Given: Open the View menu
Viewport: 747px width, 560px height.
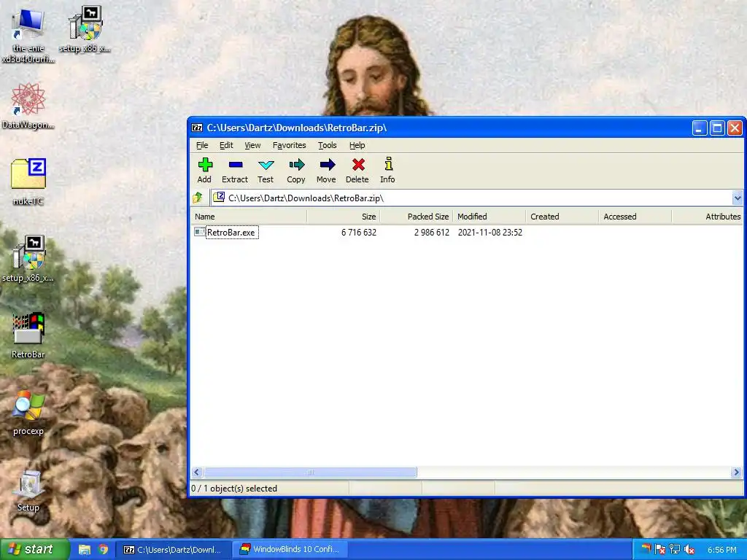Looking at the screenshot, I should pos(252,145).
